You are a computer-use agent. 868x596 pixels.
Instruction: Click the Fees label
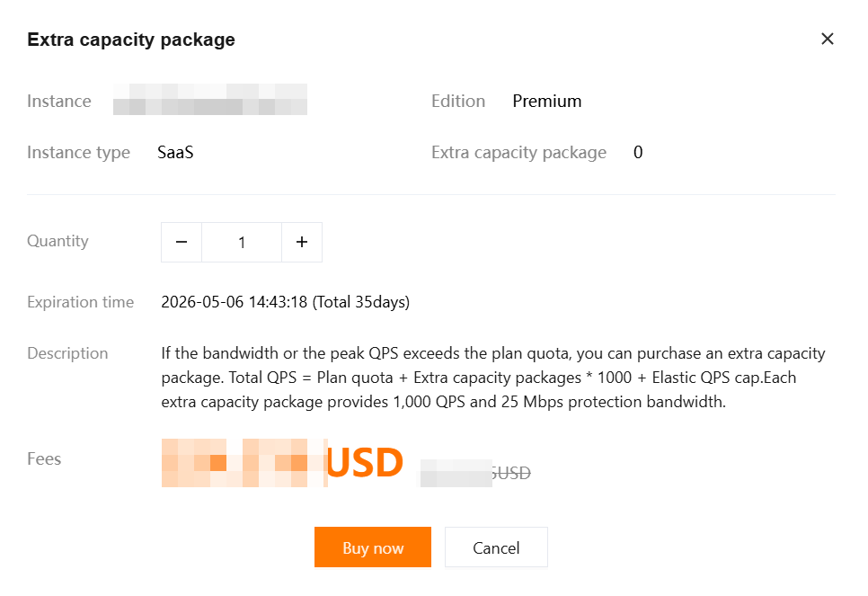point(44,458)
